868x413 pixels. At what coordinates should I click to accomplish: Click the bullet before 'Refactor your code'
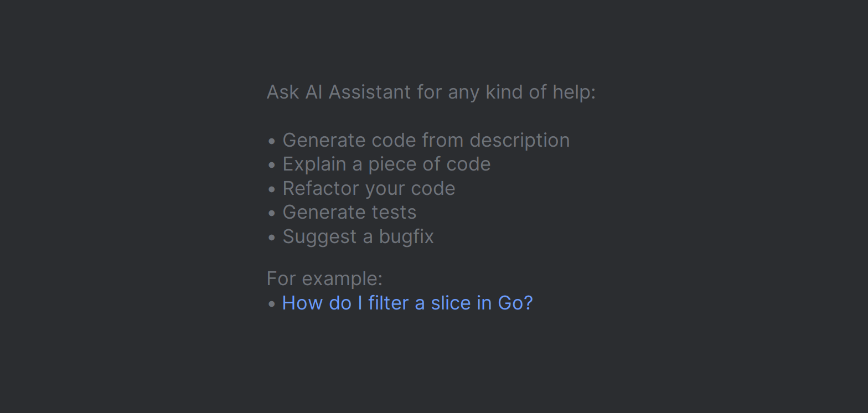(271, 189)
